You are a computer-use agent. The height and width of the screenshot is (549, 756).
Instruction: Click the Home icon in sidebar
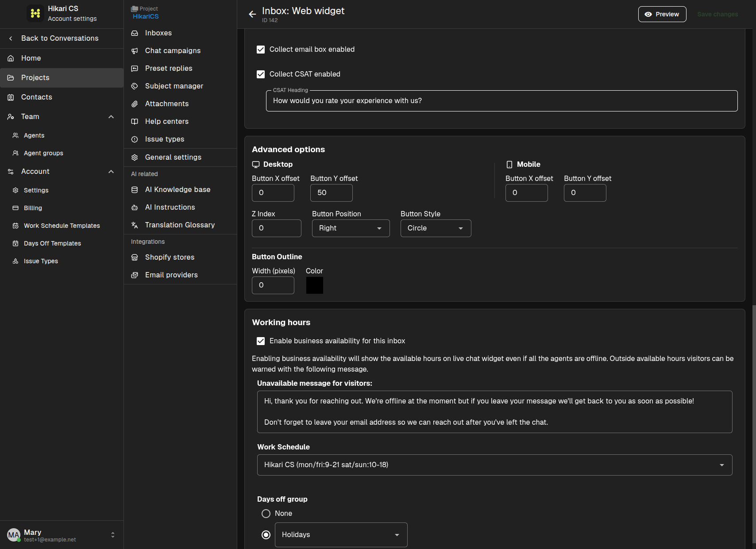coord(11,58)
